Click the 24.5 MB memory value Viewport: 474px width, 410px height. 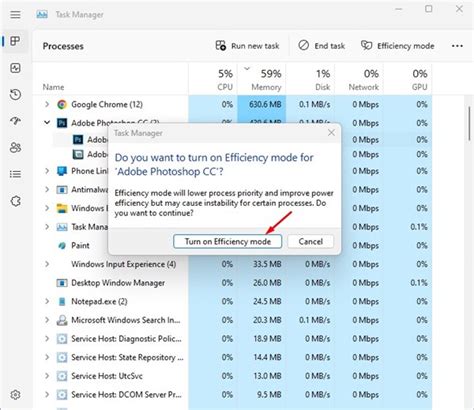[x=267, y=302]
